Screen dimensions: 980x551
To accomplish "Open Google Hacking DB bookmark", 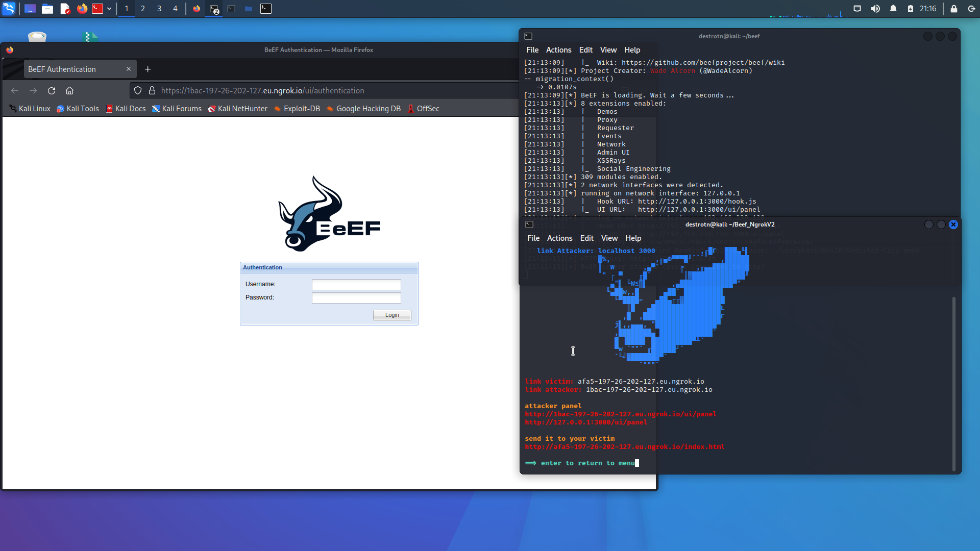I will pyautogui.click(x=363, y=109).
